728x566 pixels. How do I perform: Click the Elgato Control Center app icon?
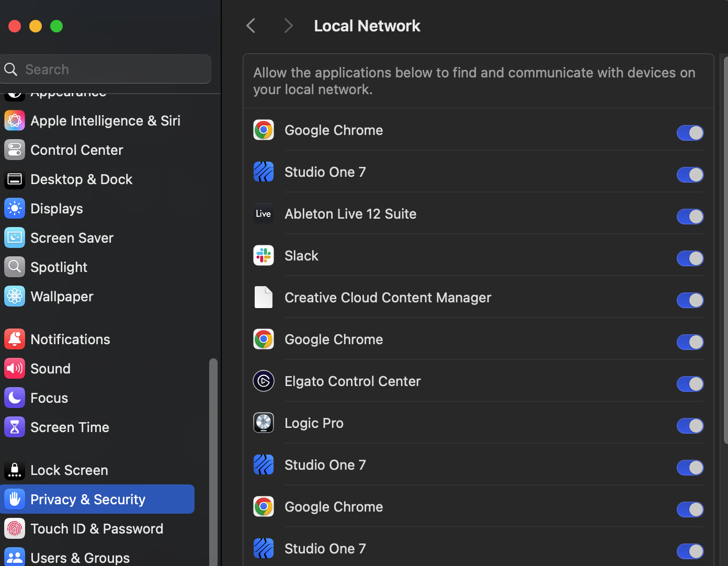(264, 381)
